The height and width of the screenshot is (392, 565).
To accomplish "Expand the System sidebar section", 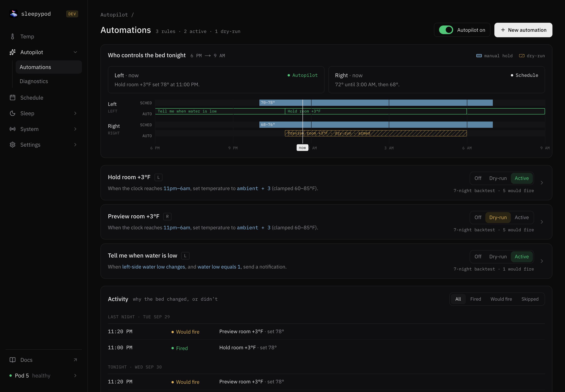I will pos(75,129).
